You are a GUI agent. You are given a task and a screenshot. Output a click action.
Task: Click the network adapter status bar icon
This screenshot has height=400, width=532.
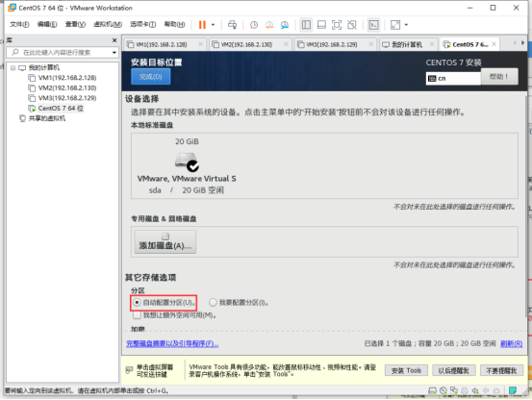pyautogui.click(x=454, y=390)
